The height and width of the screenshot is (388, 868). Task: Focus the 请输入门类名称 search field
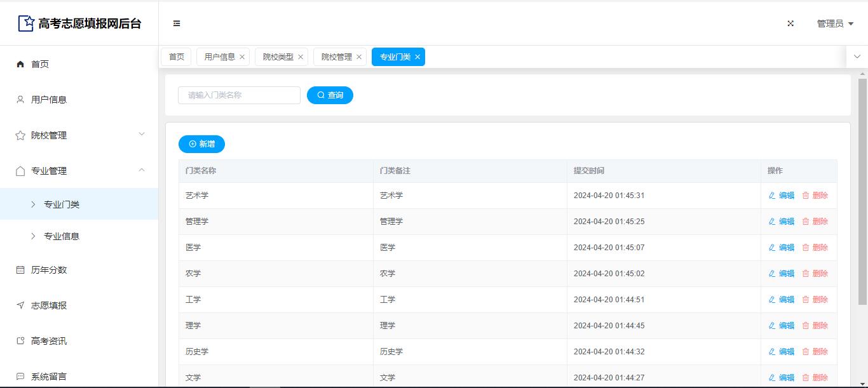(x=239, y=95)
